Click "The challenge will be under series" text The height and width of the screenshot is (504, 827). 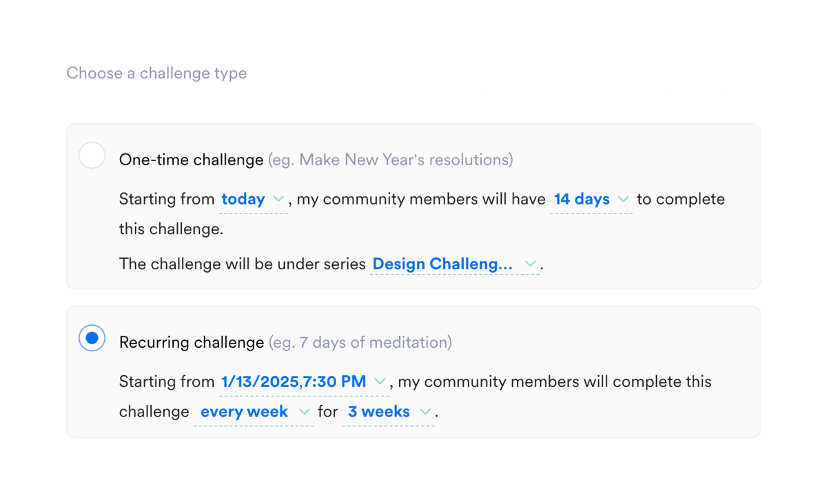pyautogui.click(x=242, y=264)
